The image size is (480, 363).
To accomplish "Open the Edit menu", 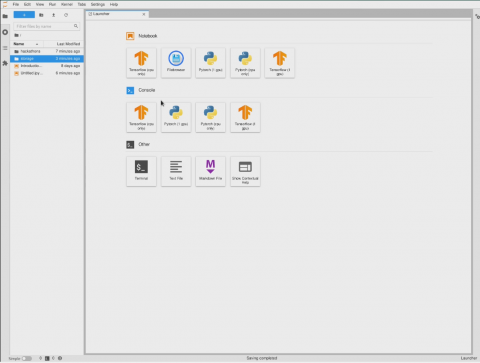I will coord(27,4).
